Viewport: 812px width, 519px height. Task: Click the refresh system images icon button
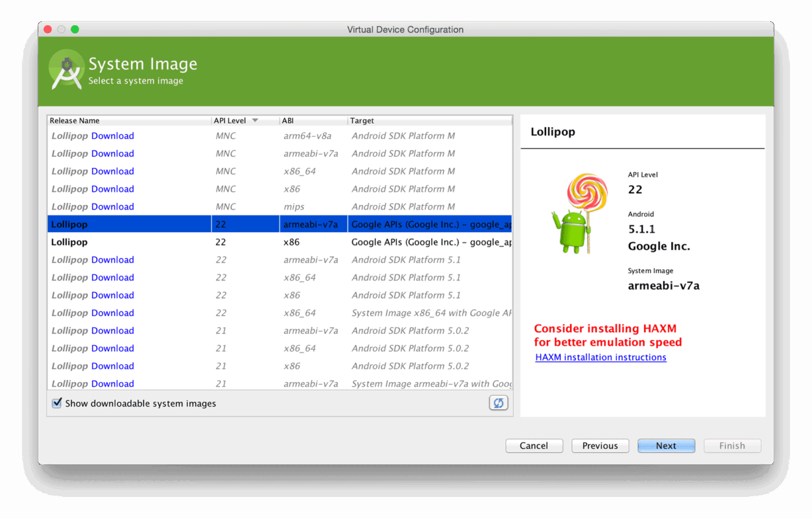(x=498, y=403)
